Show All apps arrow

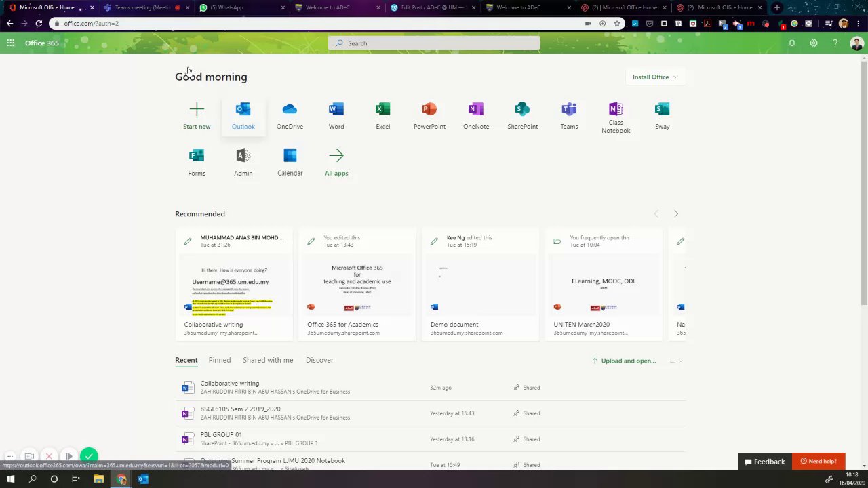[336, 156]
